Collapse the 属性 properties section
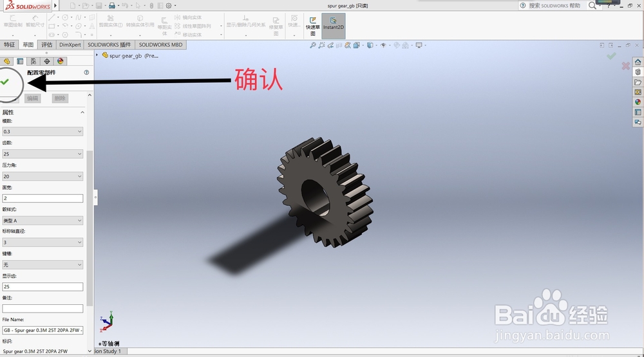 tap(82, 112)
